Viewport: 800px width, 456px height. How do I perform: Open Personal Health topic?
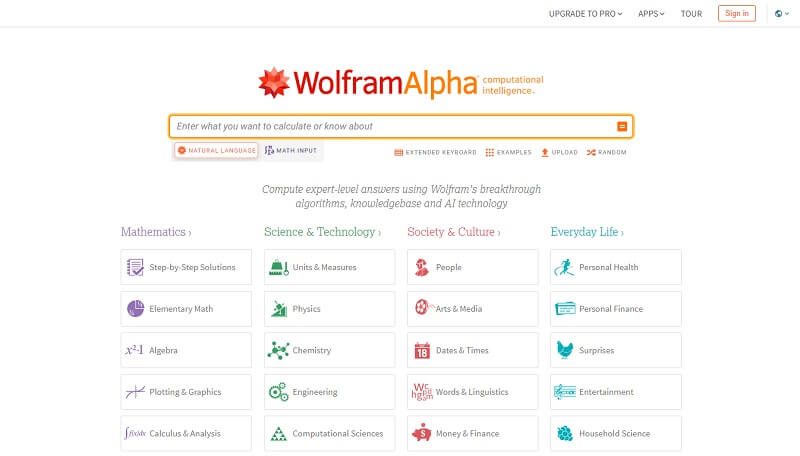coord(616,267)
